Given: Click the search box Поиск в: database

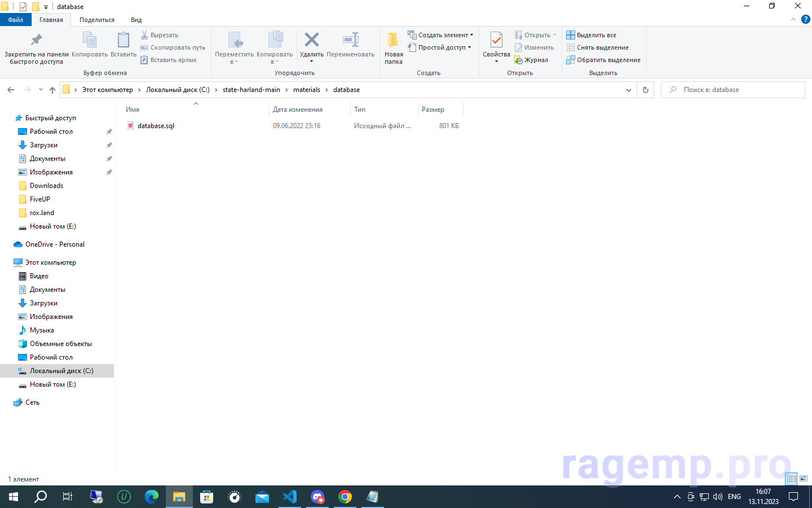Looking at the screenshot, I should coord(733,90).
